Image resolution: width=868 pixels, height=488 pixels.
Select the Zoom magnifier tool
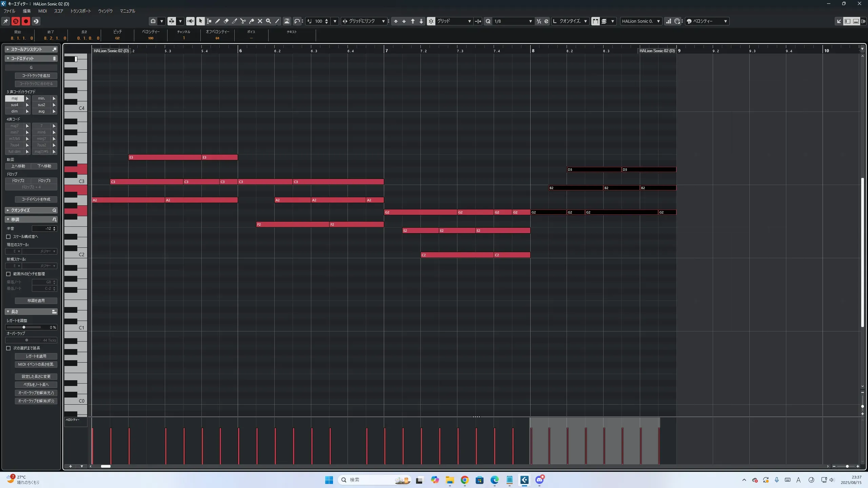(x=269, y=21)
